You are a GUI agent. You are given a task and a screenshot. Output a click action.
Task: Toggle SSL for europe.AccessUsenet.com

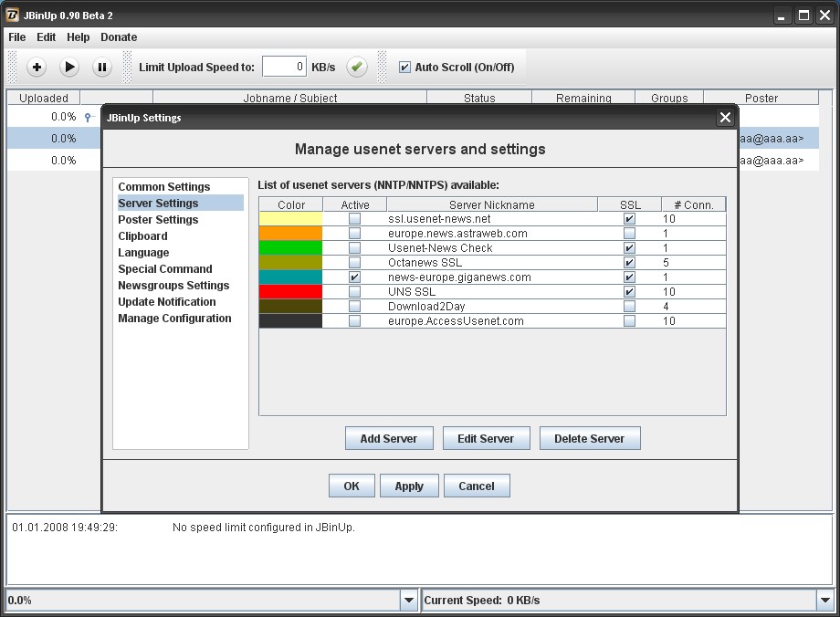[x=629, y=320]
